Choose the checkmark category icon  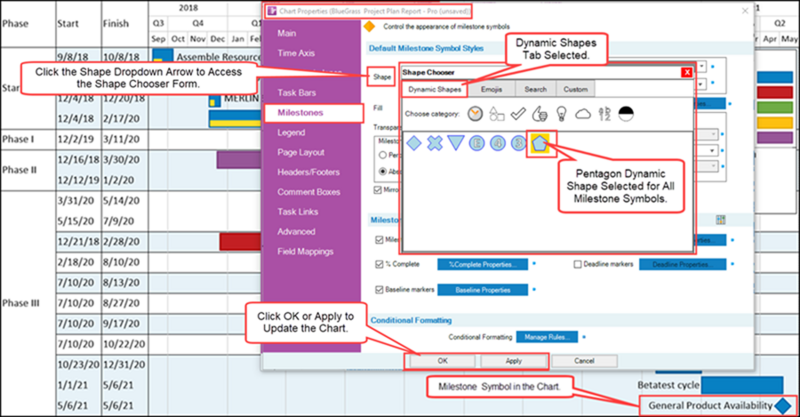(518, 114)
